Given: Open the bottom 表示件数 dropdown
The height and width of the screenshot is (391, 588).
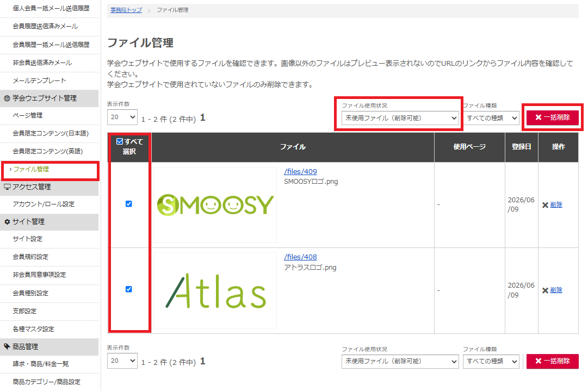Looking at the screenshot, I should 122,361.
